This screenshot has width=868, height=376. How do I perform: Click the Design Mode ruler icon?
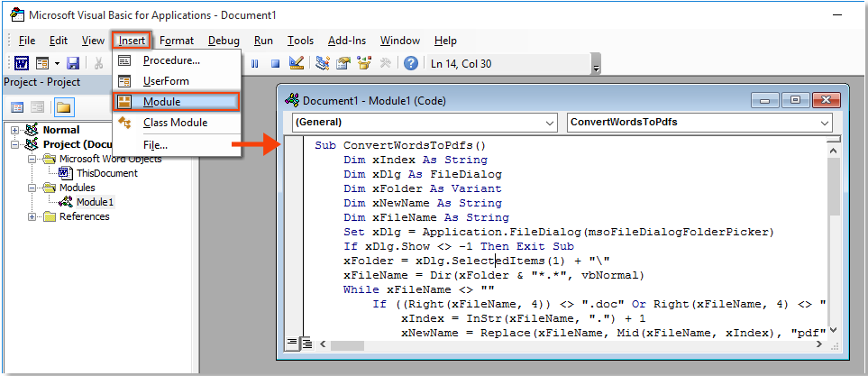tap(297, 63)
